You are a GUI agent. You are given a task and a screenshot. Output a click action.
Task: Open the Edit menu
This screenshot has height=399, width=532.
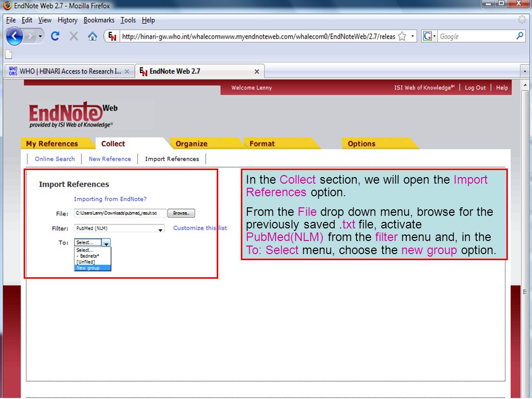(x=27, y=20)
